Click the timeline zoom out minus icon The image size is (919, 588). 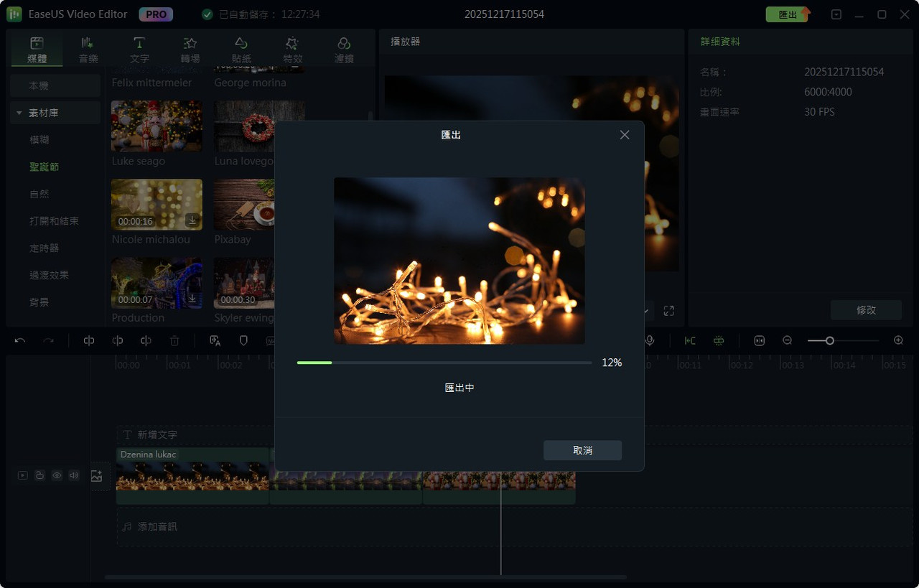click(x=788, y=341)
